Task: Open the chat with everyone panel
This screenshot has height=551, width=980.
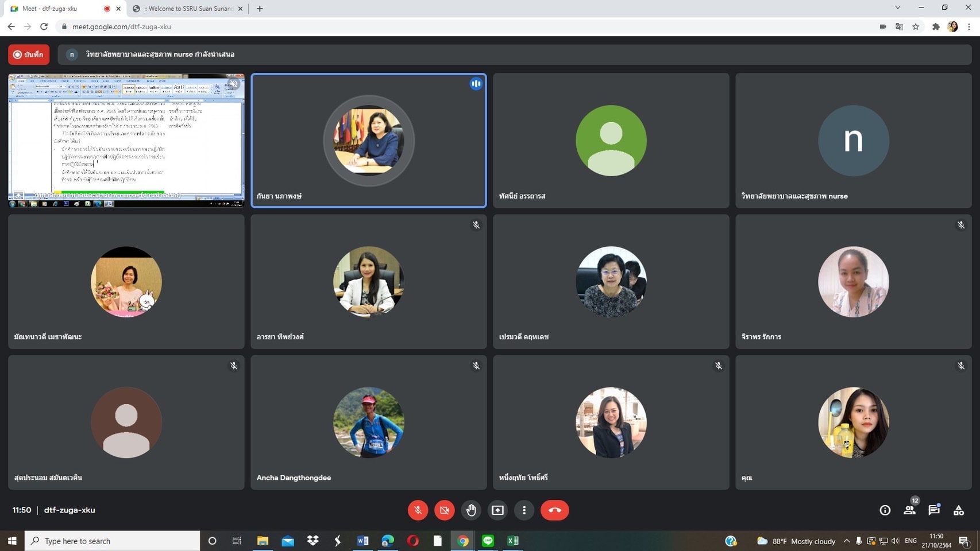Action: (934, 510)
